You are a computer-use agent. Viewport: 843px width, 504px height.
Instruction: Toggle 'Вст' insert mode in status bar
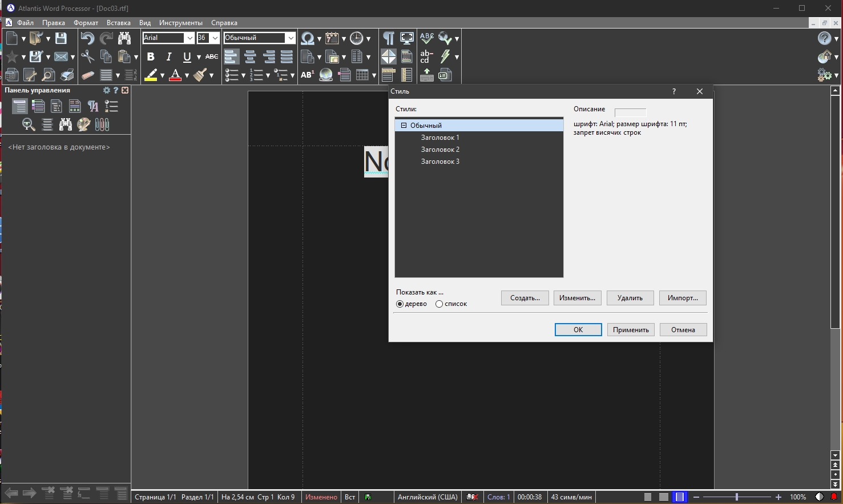pyautogui.click(x=350, y=497)
